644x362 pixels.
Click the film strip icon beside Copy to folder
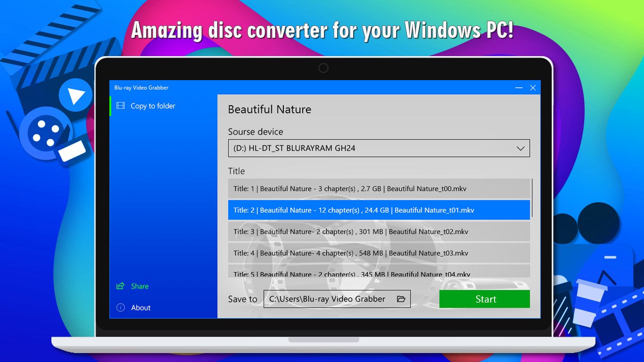[121, 106]
